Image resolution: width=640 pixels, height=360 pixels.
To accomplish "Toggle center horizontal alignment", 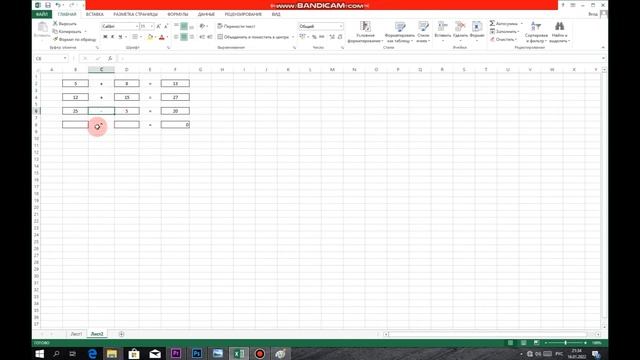I will [184, 37].
